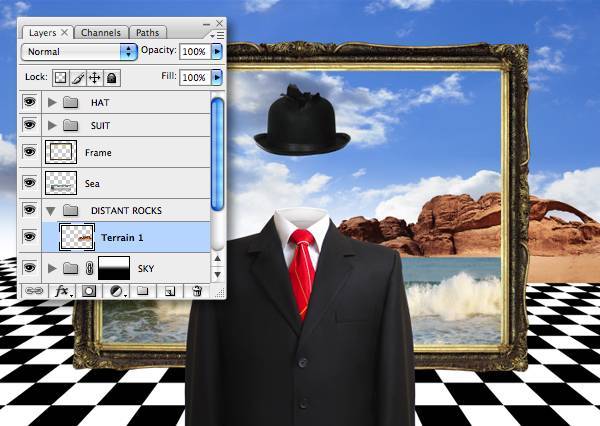This screenshot has width=600, height=426.
Task: Toggle visibility of the Sea layer
Action: [x=30, y=183]
